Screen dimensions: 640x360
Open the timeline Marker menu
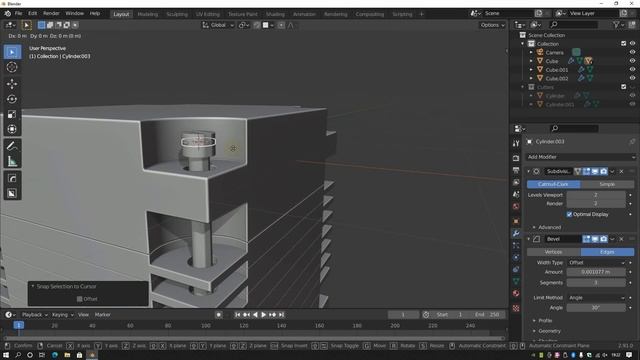pos(102,315)
